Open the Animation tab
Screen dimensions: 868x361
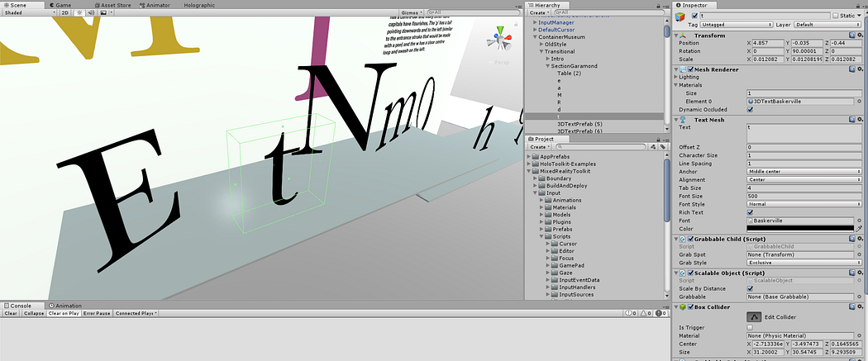(65, 306)
